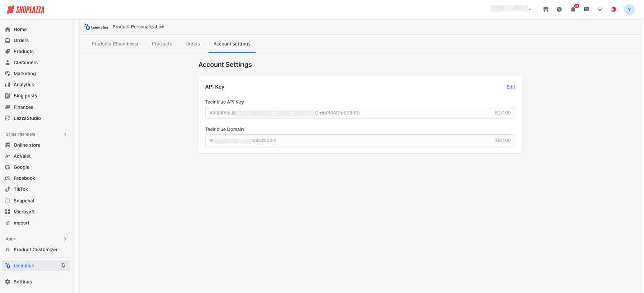Open the chat messages icon
This screenshot has width=644, height=293.
(586, 9)
